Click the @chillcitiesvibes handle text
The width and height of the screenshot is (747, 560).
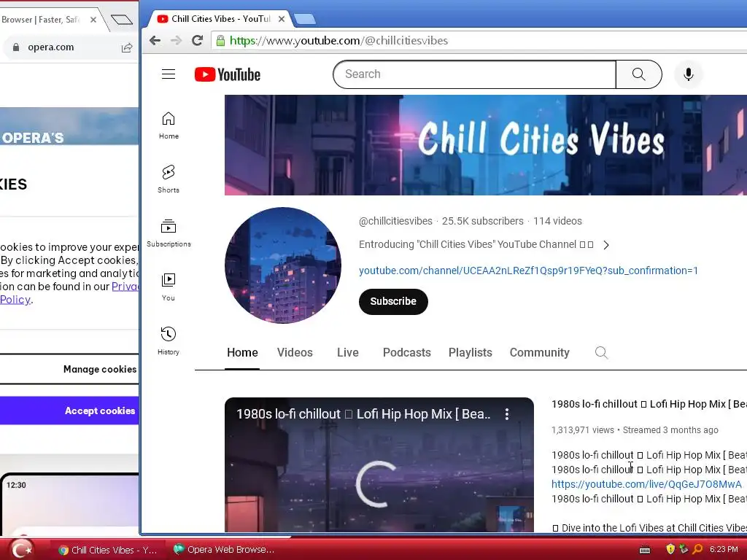tap(395, 221)
